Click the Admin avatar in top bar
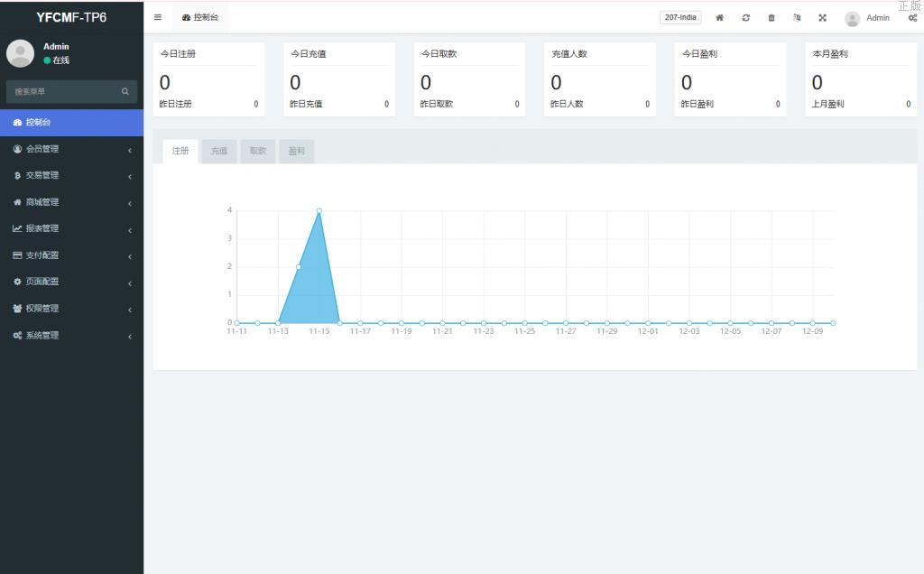The width and height of the screenshot is (924, 574). coord(852,18)
